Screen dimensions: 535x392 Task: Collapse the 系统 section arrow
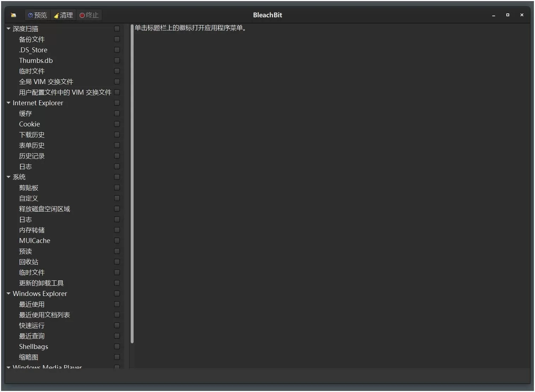point(8,177)
